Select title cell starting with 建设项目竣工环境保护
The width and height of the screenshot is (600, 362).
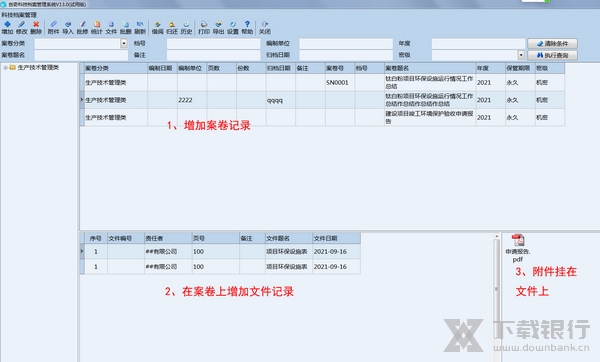[x=430, y=117]
